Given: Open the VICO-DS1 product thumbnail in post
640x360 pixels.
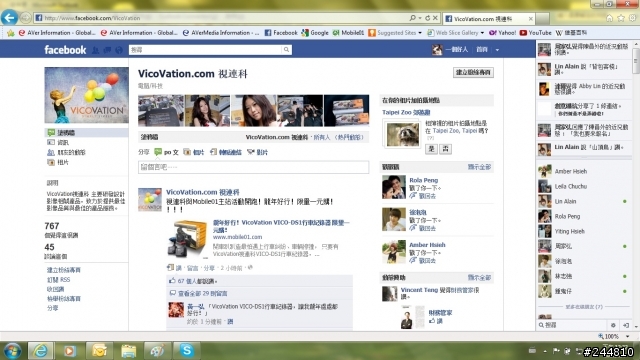Looking at the screenshot, I should [187, 239].
